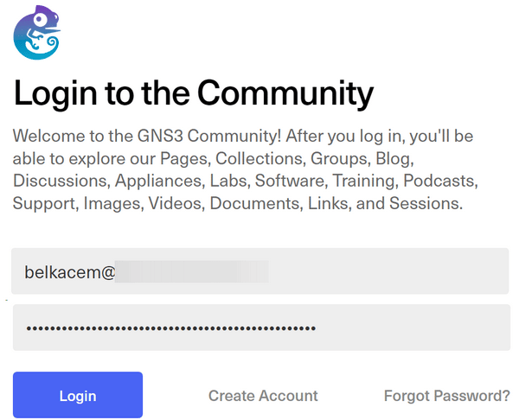
Task: Open the Create Account link
Action: pos(263,396)
